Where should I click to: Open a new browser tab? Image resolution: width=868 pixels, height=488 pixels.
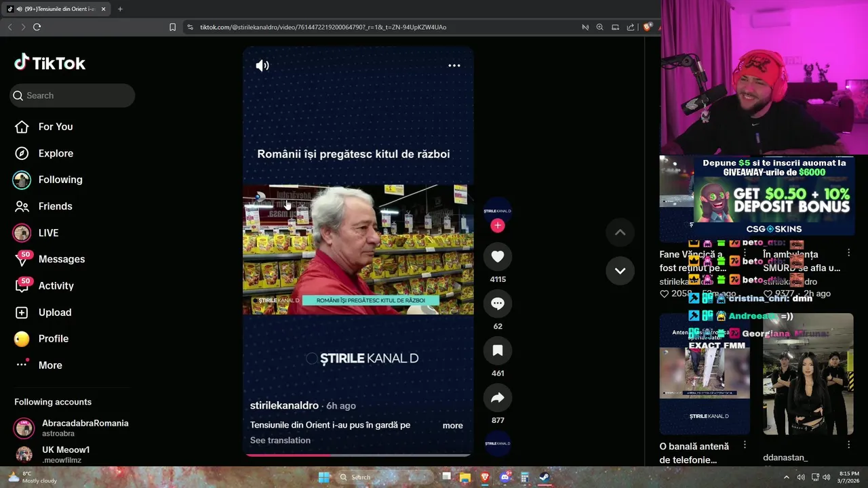120,9
